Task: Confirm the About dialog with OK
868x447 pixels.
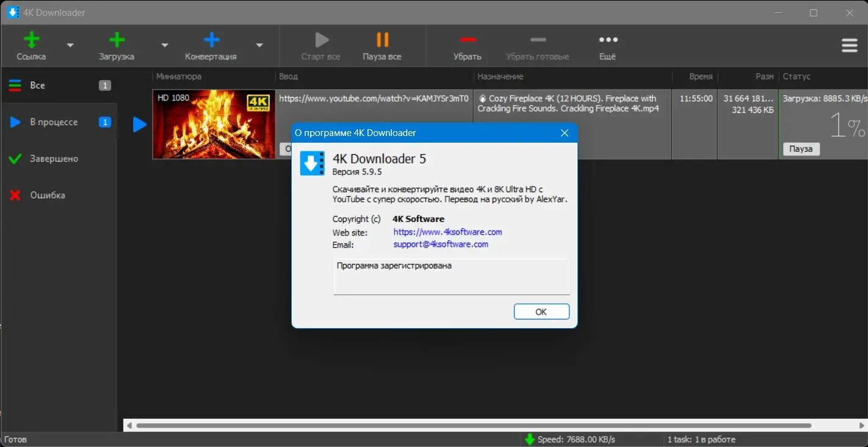Action: (541, 312)
